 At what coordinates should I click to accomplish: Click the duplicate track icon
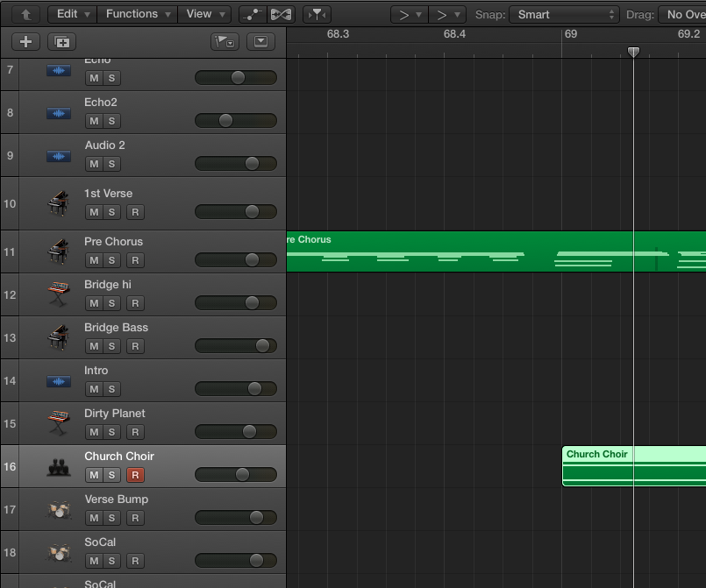point(61,42)
